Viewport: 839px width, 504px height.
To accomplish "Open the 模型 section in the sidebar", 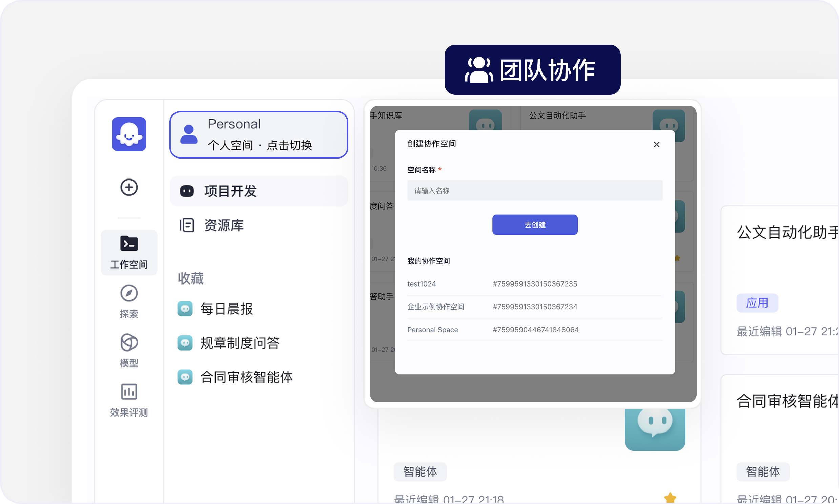I will pos(129,351).
